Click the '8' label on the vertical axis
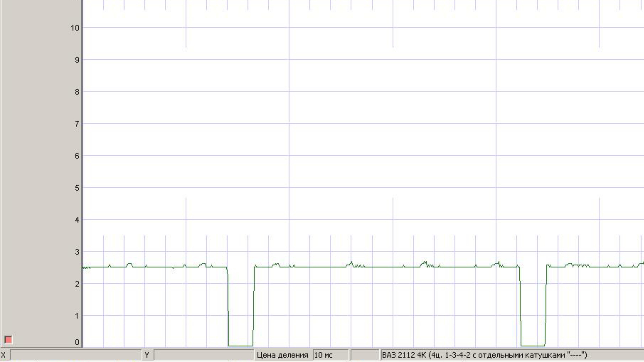 77,92
